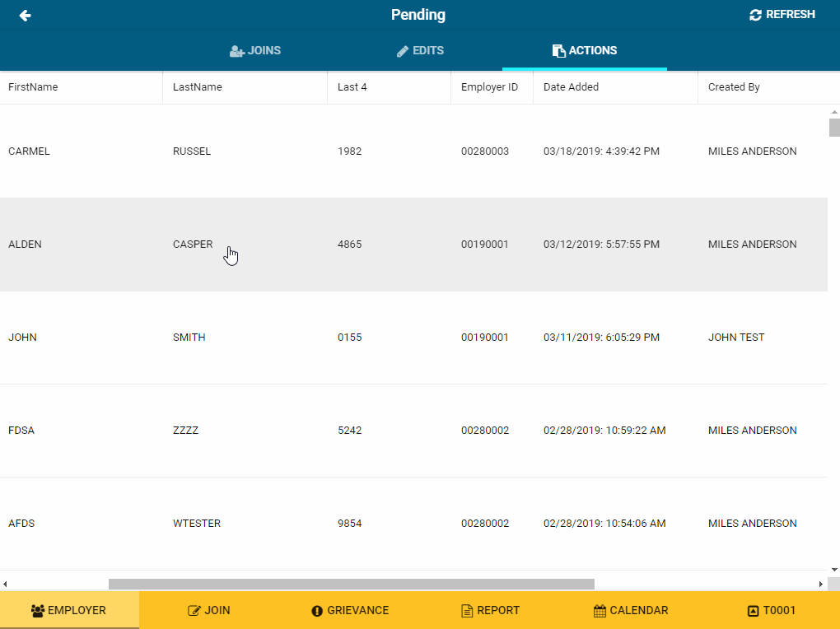Switch to the Joins tab
The height and width of the screenshot is (629, 840).
point(255,51)
